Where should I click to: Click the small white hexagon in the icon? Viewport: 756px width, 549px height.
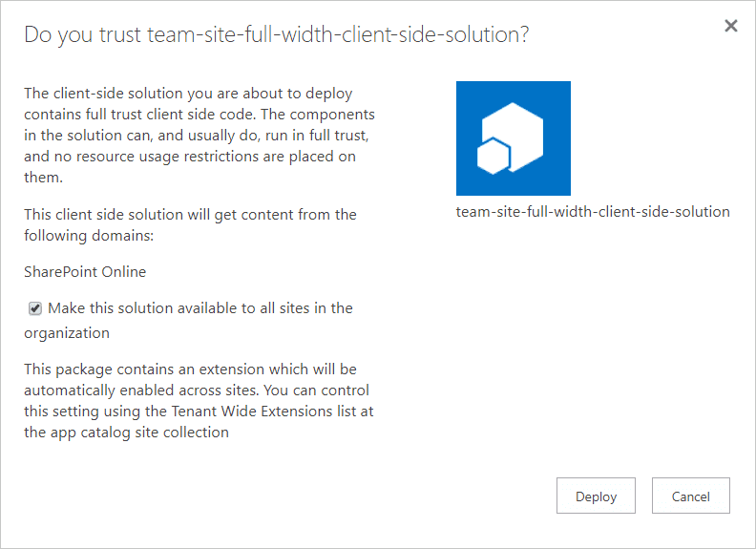tap(493, 157)
